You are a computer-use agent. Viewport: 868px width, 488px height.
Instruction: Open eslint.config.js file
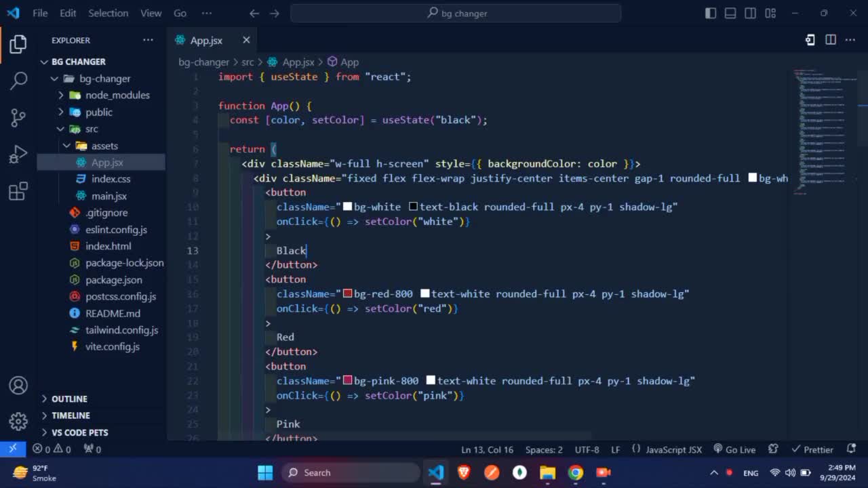click(100, 229)
